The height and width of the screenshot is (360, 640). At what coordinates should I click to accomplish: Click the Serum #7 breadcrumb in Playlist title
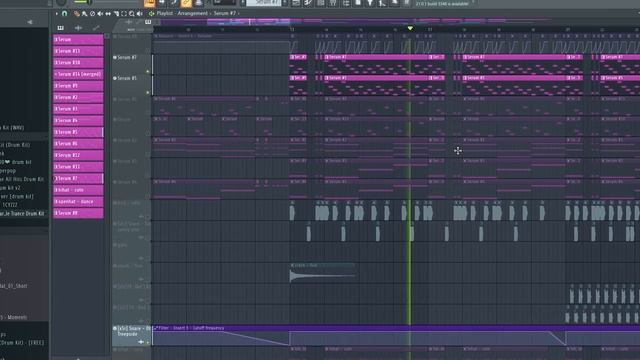[x=224, y=13]
